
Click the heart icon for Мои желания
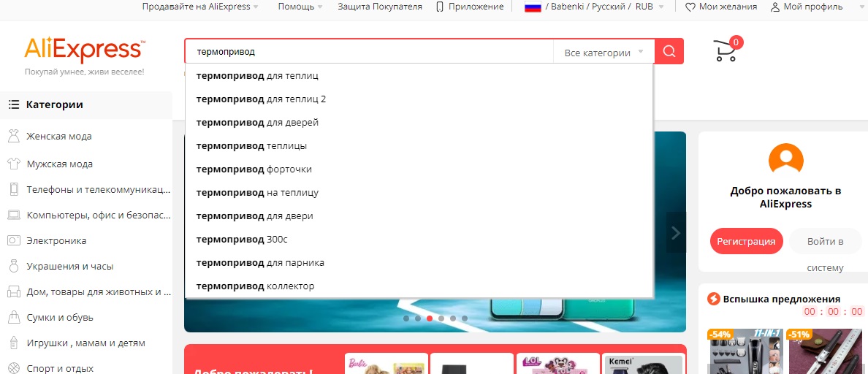coord(690,7)
